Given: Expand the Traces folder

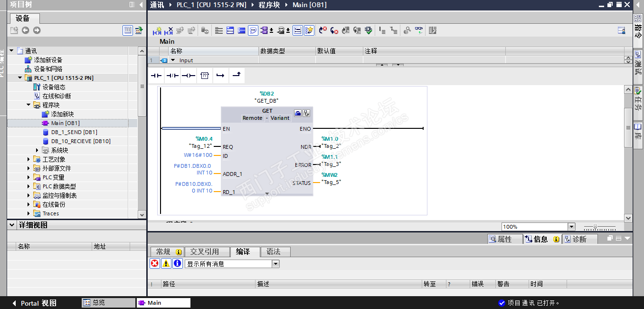Looking at the screenshot, I should click(28, 213).
